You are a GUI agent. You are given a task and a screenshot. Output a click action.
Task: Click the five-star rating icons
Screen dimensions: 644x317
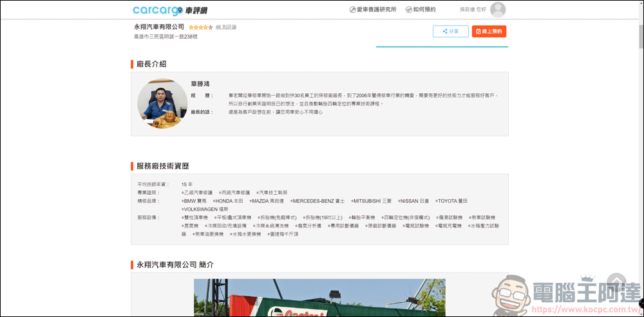tap(200, 27)
